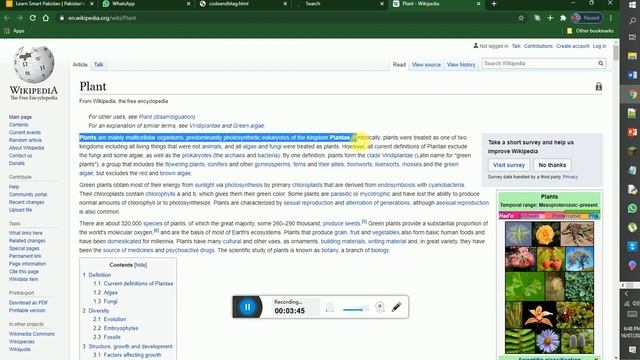Open the Talk page tab
The height and width of the screenshot is (360, 640).
pyautogui.click(x=99, y=64)
